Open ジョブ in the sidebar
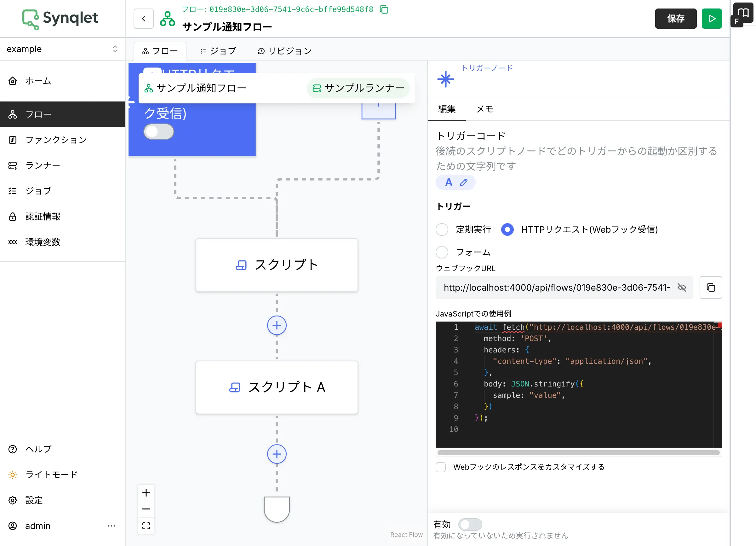 point(63,191)
